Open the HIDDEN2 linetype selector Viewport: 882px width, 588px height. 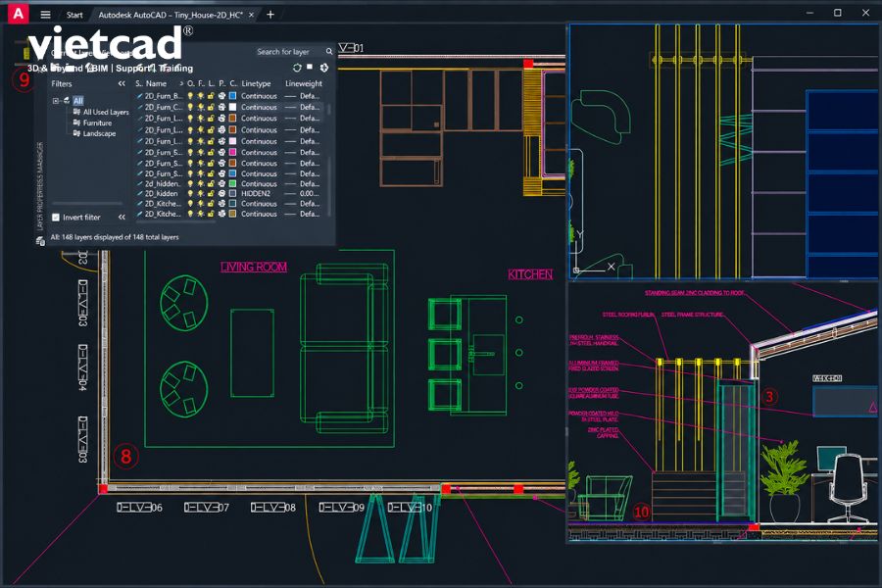point(256,194)
